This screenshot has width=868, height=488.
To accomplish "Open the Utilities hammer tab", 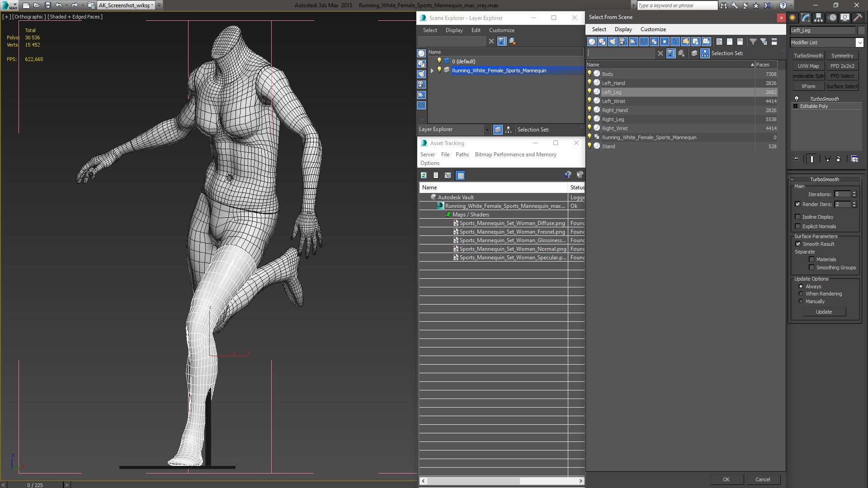I will pyautogui.click(x=858, y=18).
